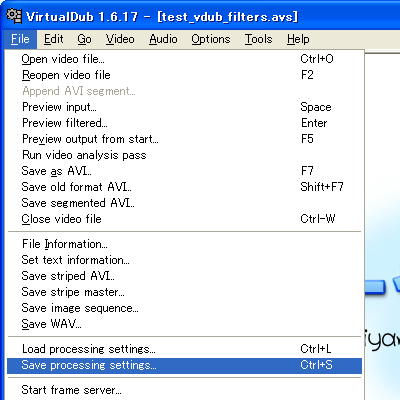Choose Set text information...
The width and height of the screenshot is (400, 400).
[184, 260]
